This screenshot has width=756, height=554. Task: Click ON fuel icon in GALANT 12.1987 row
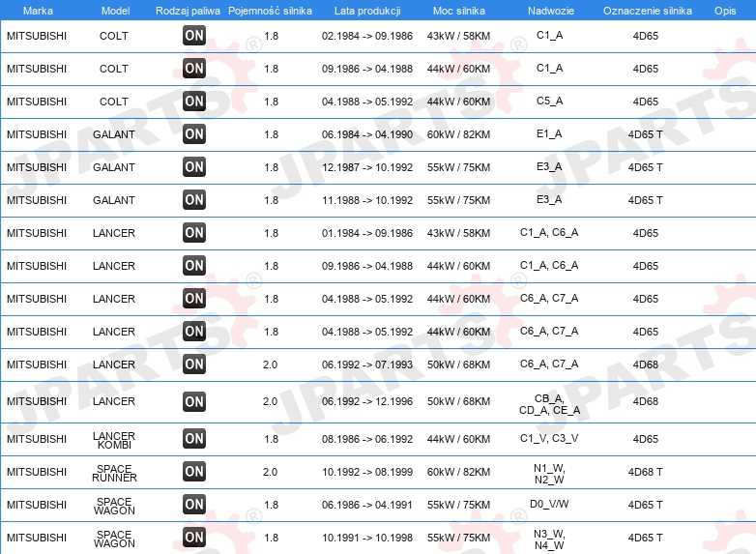tap(194, 167)
